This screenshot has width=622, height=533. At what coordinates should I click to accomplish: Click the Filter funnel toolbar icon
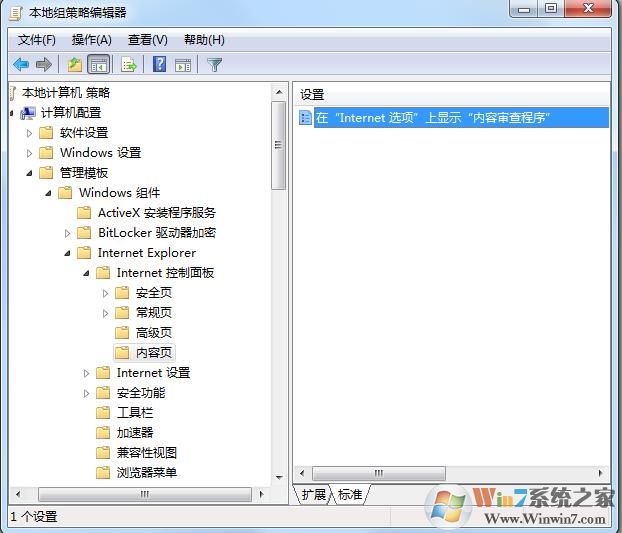(215, 65)
